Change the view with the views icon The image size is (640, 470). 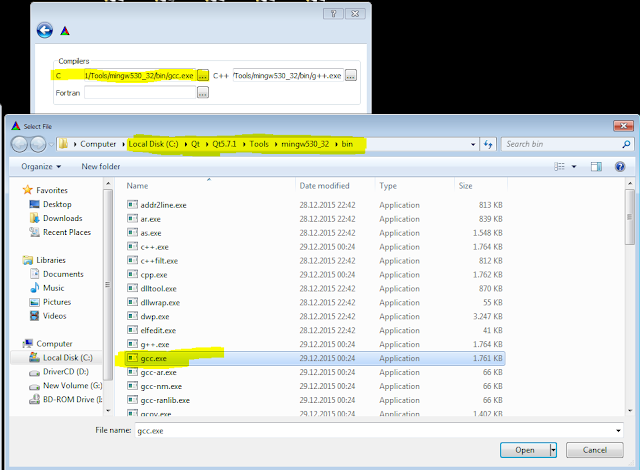559,166
